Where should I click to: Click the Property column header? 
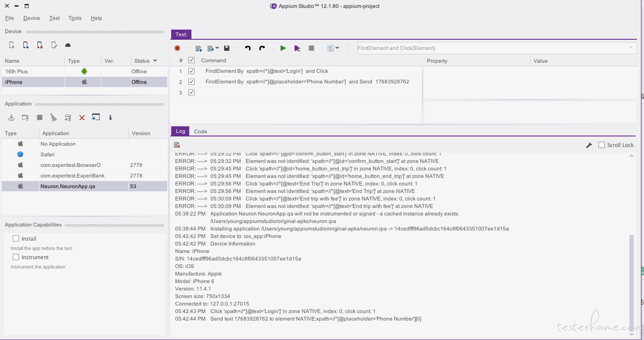click(x=476, y=61)
